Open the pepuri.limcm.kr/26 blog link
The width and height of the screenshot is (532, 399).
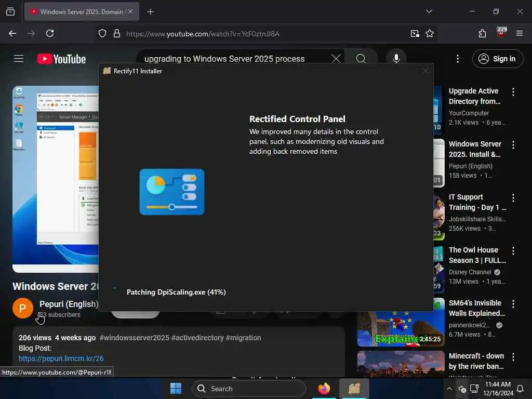[x=61, y=358]
